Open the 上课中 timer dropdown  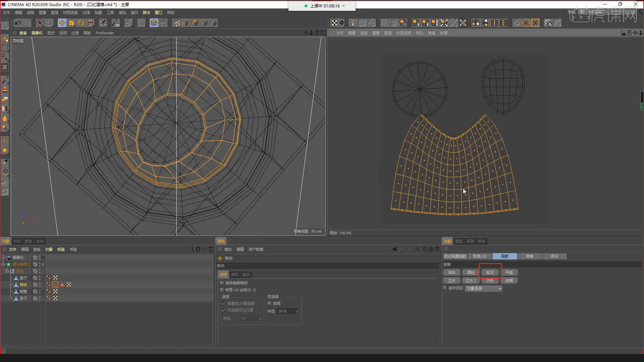(x=343, y=6)
